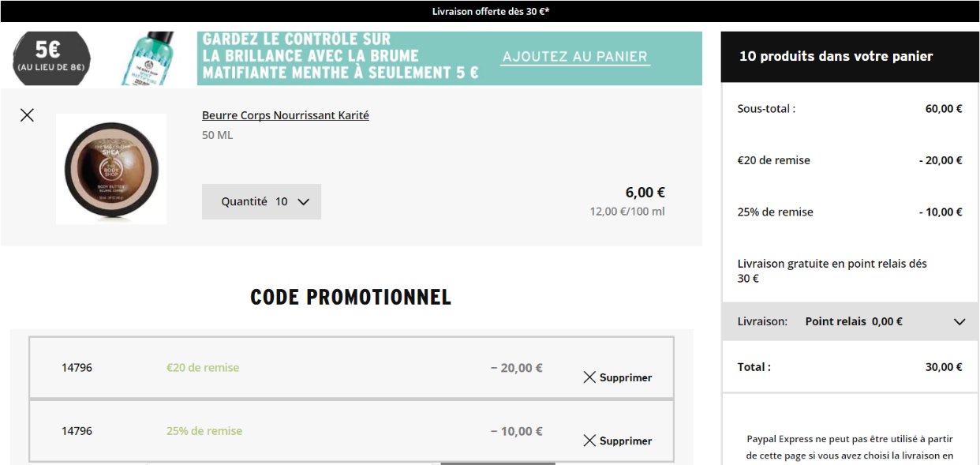
Task: Remove the €20 de remise promo code
Action: pos(618,377)
